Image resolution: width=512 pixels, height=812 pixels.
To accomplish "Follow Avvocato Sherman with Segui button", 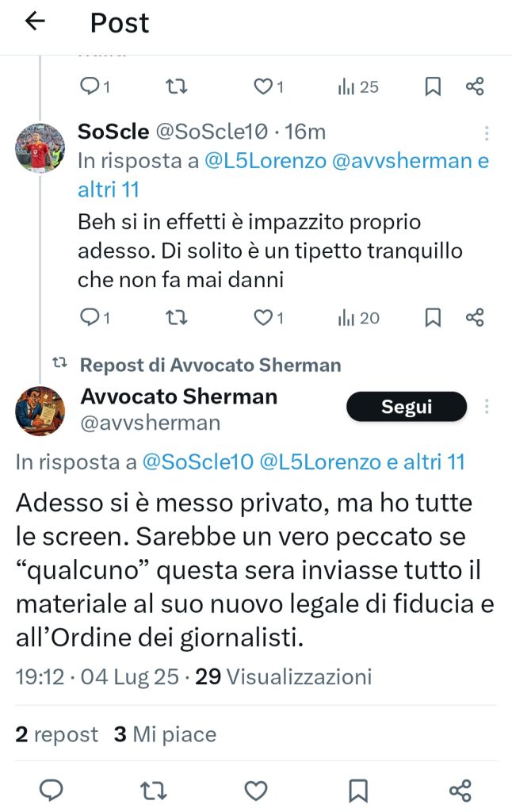I will [x=407, y=407].
